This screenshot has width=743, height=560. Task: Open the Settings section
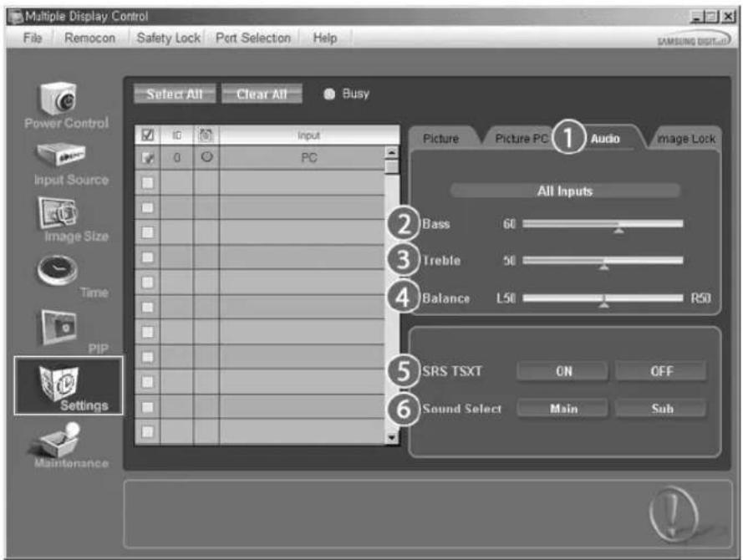pos(69,385)
